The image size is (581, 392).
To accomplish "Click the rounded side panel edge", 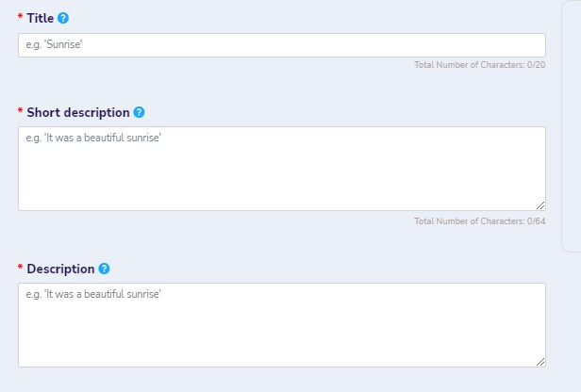I will point(571,126).
